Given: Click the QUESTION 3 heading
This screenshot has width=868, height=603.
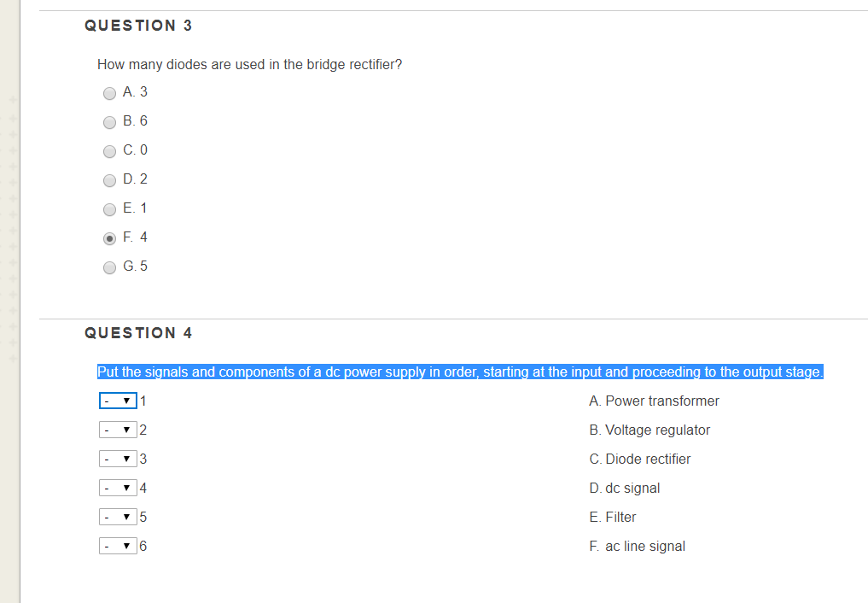Looking at the screenshot, I should click(138, 26).
